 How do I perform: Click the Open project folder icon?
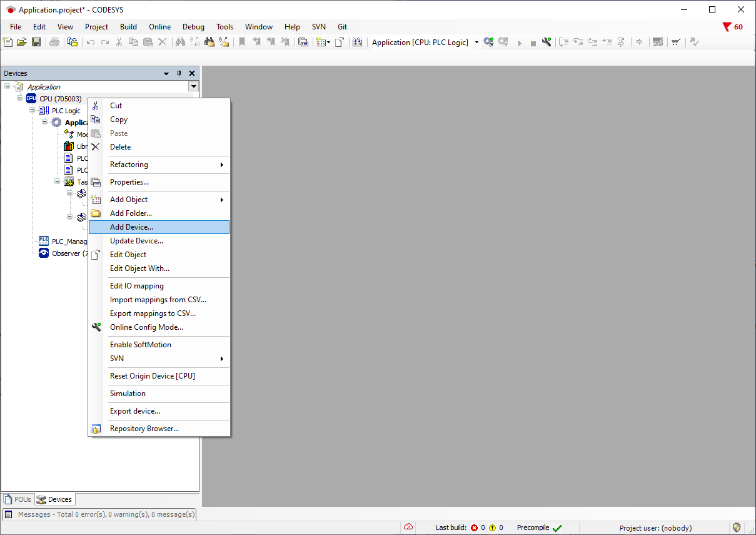[x=22, y=42]
